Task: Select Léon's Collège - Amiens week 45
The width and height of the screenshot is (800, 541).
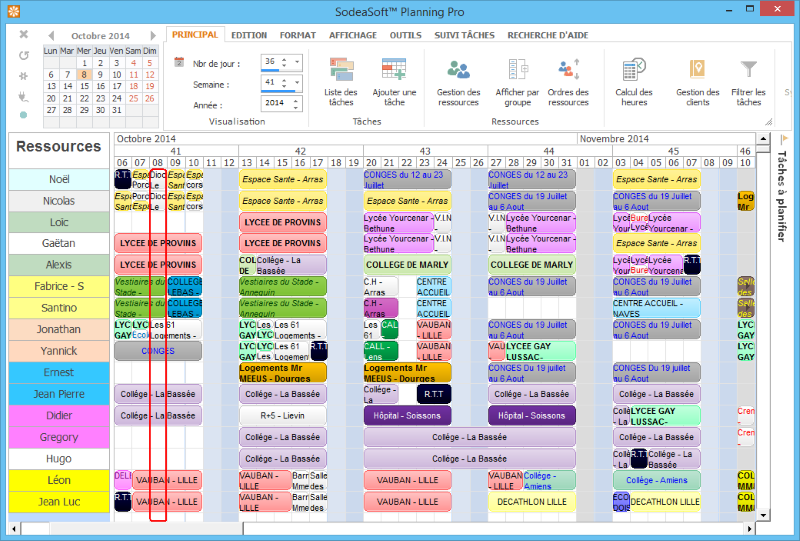Action: pos(656,480)
